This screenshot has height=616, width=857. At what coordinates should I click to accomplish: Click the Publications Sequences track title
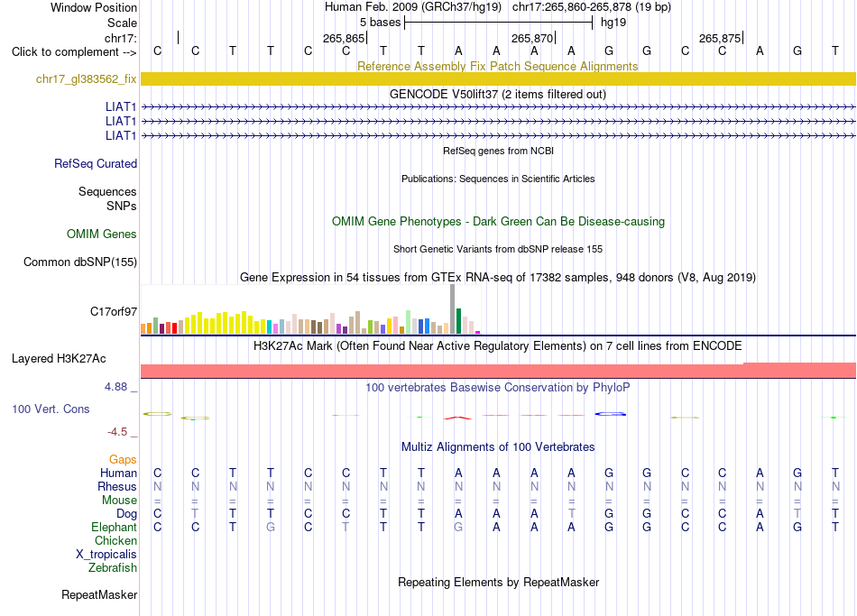tap(498, 179)
